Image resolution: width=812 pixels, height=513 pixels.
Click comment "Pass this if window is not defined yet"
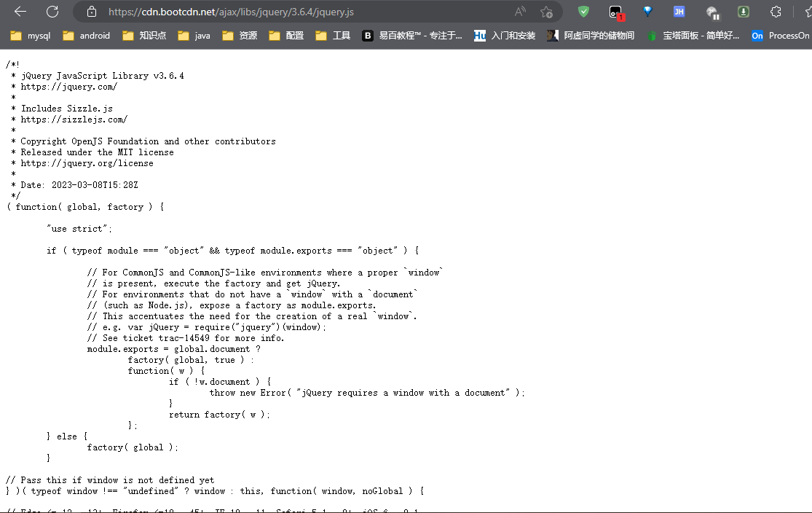pos(110,479)
